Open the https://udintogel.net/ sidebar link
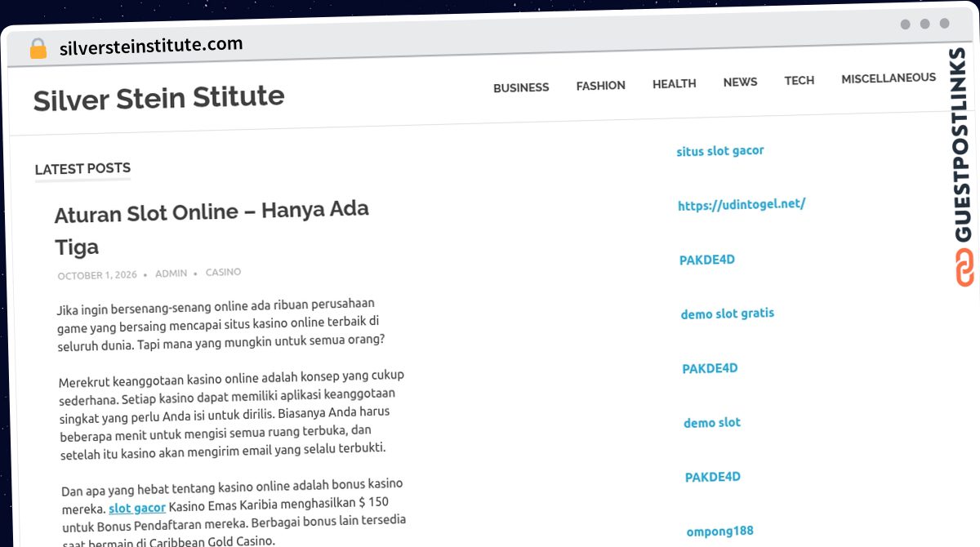980x547 pixels. 742,205
